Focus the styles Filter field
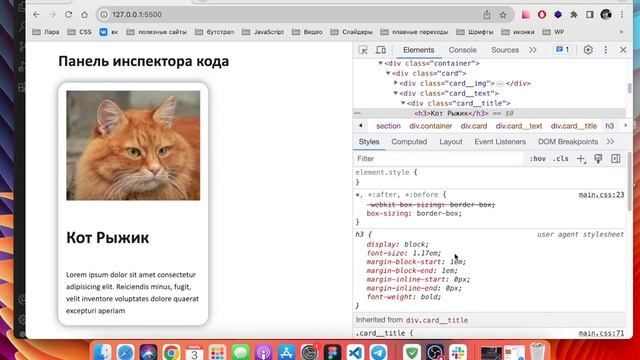This screenshot has height=360, width=640. [439, 159]
